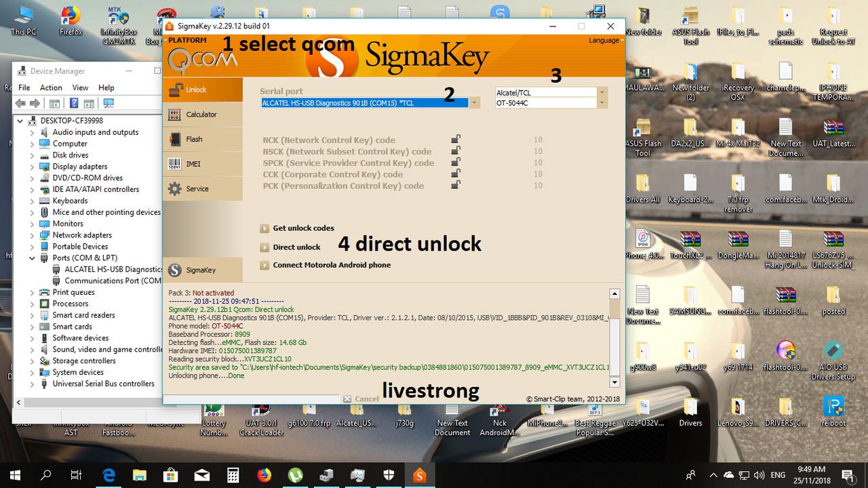Screen dimensions: 868x488
Task: Click the lock icon beside NCK code
Action: pos(456,140)
